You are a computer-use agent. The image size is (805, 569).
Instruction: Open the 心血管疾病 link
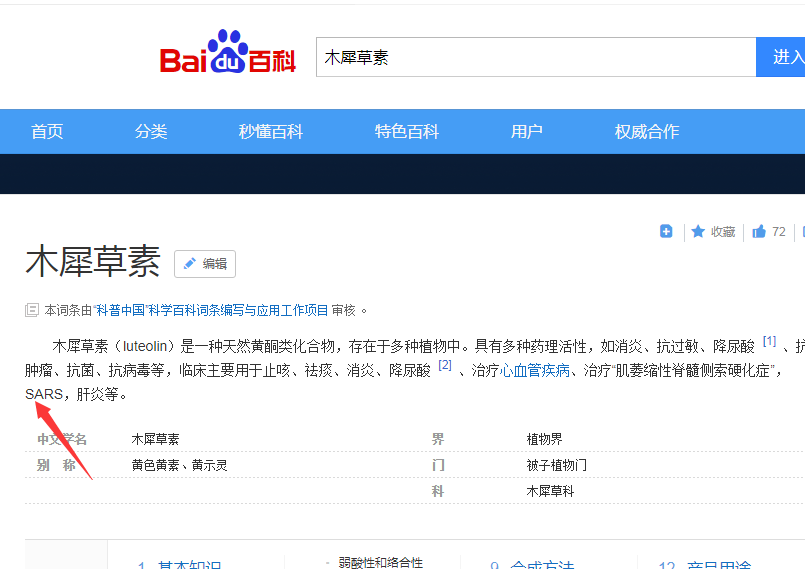point(534,370)
